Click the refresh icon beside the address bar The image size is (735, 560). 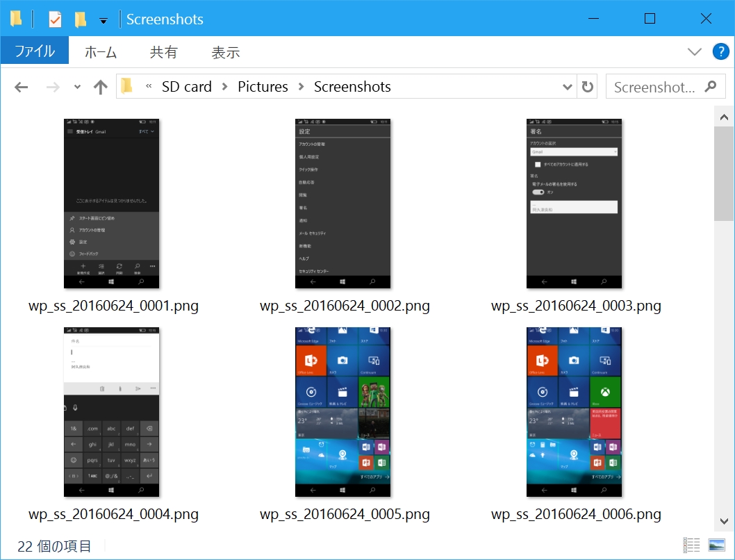point(588,86)
